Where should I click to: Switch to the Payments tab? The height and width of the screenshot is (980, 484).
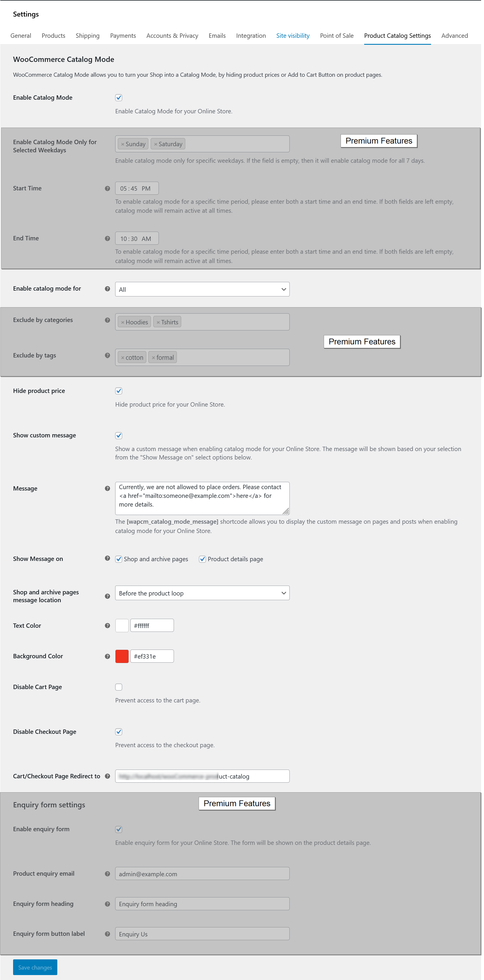click(123, 36)
